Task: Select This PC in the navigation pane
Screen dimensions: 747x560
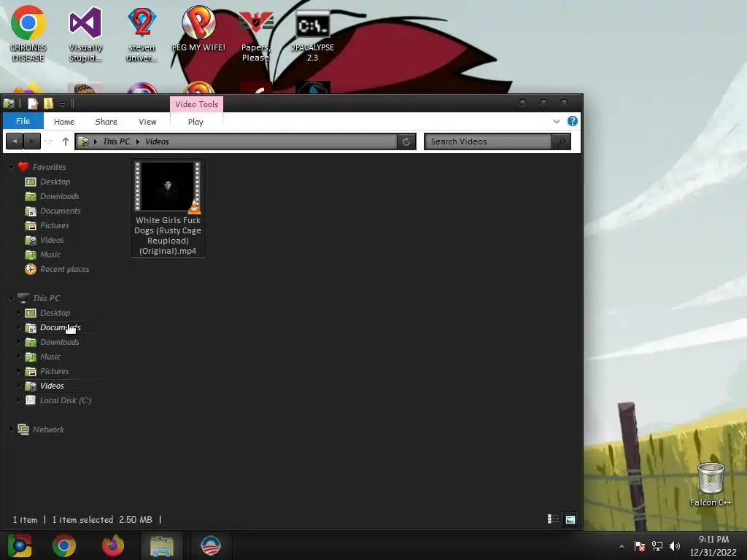Action: 46,298
